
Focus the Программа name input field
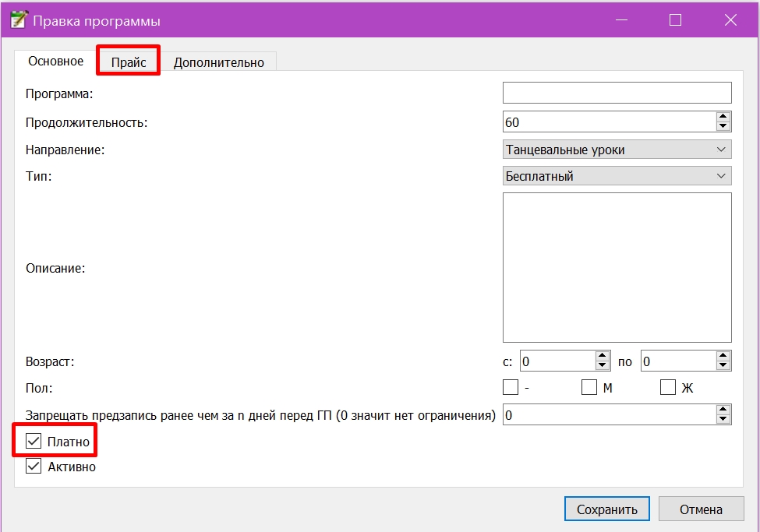tap(617, 93)
